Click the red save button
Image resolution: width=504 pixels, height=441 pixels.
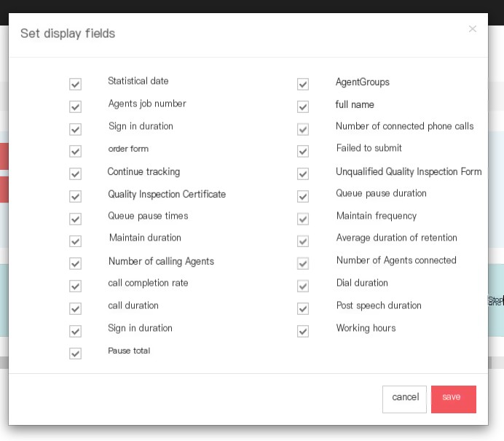(x=454, y=399)
